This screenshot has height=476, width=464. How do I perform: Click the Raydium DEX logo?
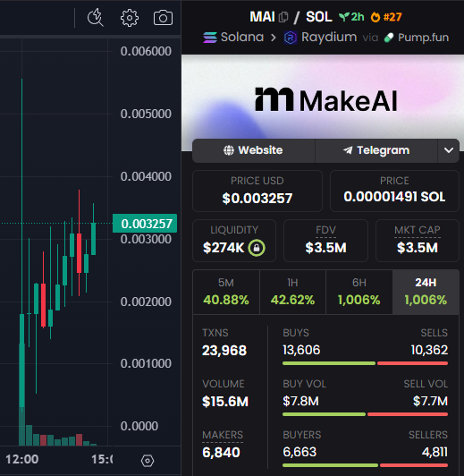[x=291, y=38]
